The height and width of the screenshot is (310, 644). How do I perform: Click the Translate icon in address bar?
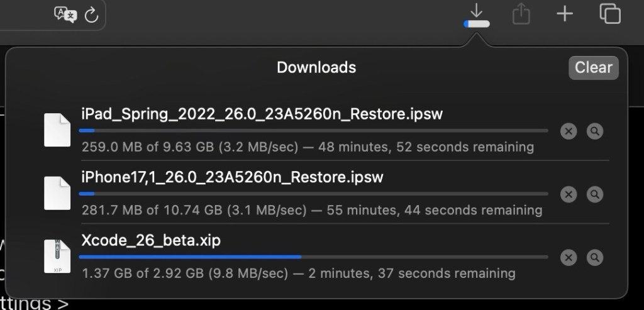(65, 15)
